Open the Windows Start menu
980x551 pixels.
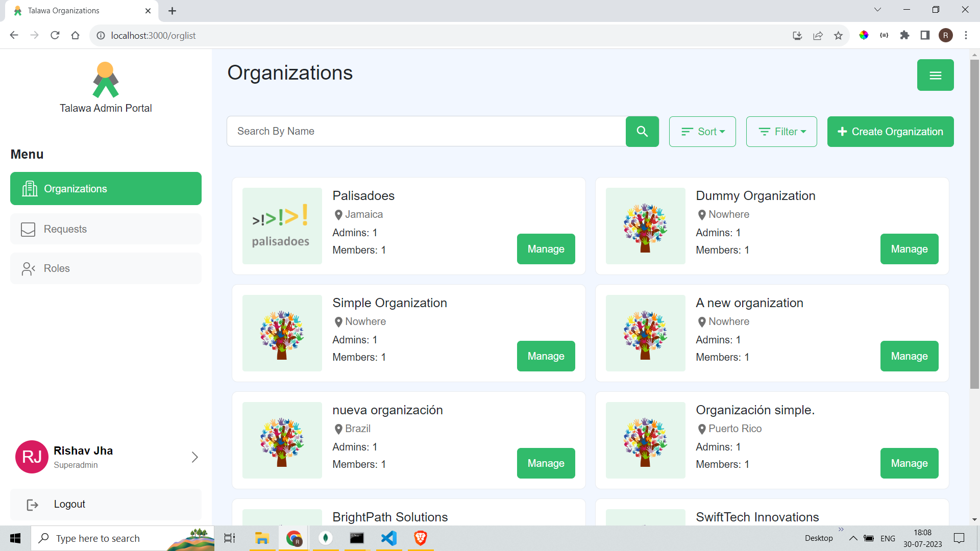tap(15, 538)
